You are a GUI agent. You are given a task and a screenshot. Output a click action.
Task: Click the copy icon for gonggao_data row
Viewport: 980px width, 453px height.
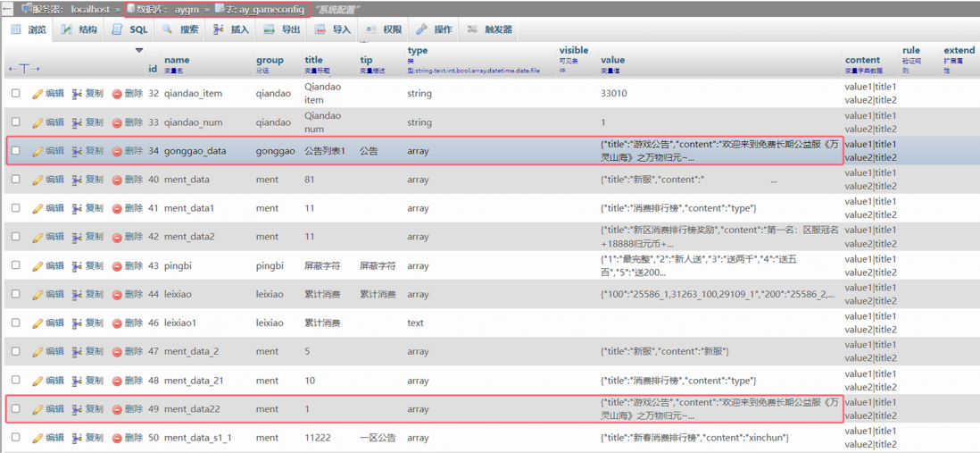pos(78,151)
